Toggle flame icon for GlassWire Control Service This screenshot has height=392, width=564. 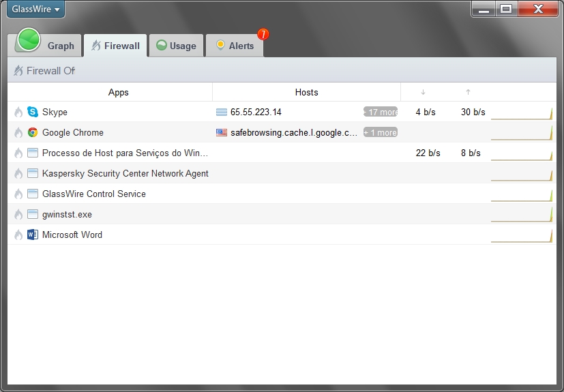click(x=18, y=194)
